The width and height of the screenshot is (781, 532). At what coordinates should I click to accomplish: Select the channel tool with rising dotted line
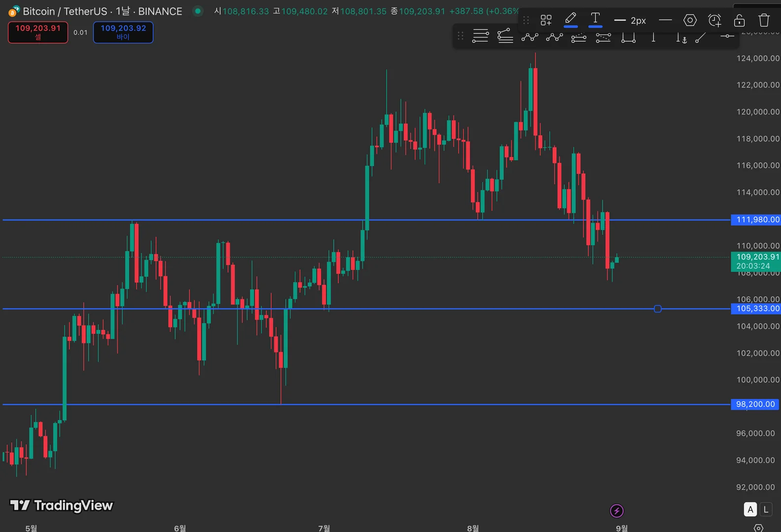(579, 37)
